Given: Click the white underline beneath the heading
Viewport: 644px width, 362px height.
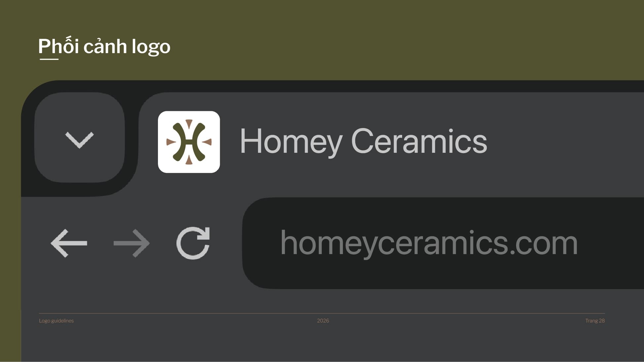Looking at the screenshot, I should click(49, 59).
